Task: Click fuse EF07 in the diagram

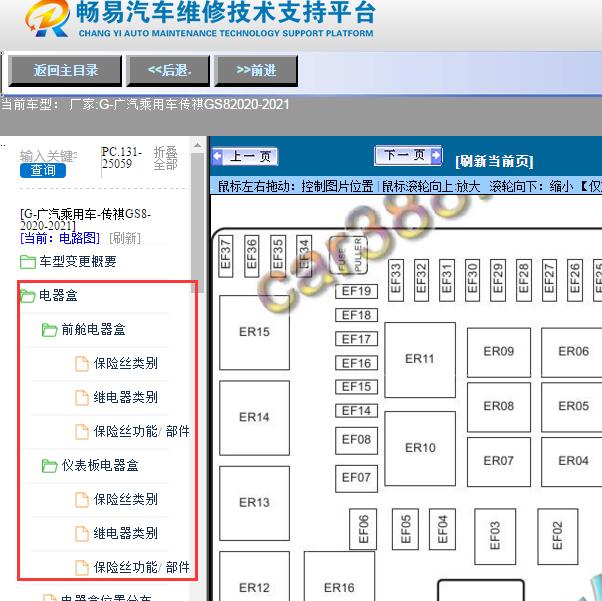Action: [356, 478]
